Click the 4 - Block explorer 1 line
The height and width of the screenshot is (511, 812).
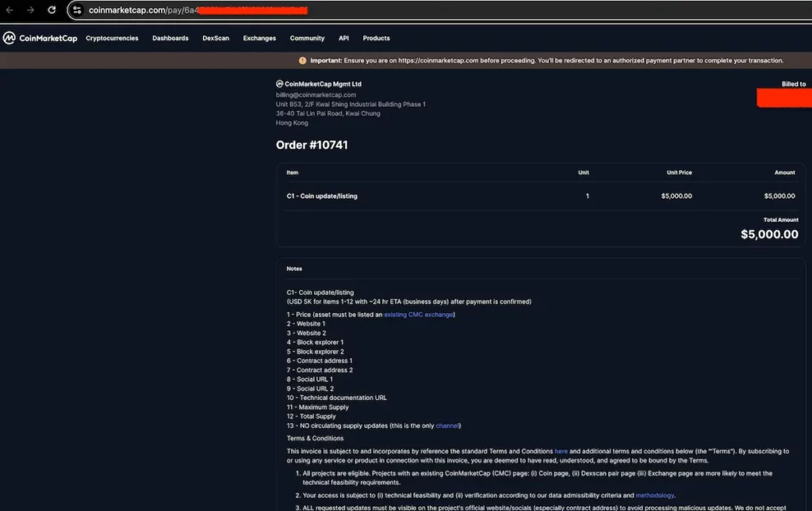[x=315, y=342]
